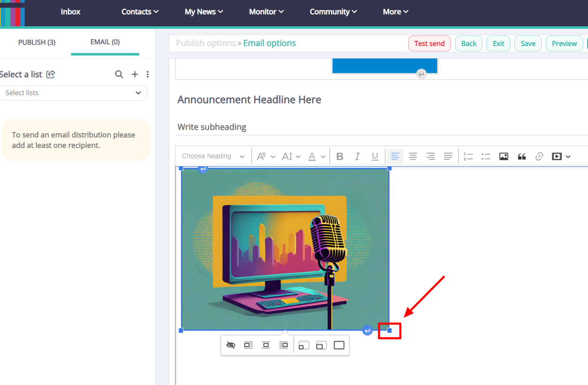
Task: Center the image in the image toolbar
Action: coord(266,345)
